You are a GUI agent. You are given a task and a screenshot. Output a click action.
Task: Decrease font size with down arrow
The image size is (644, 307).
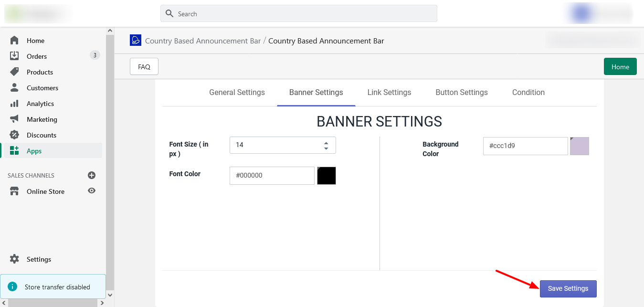coord(326,148)
